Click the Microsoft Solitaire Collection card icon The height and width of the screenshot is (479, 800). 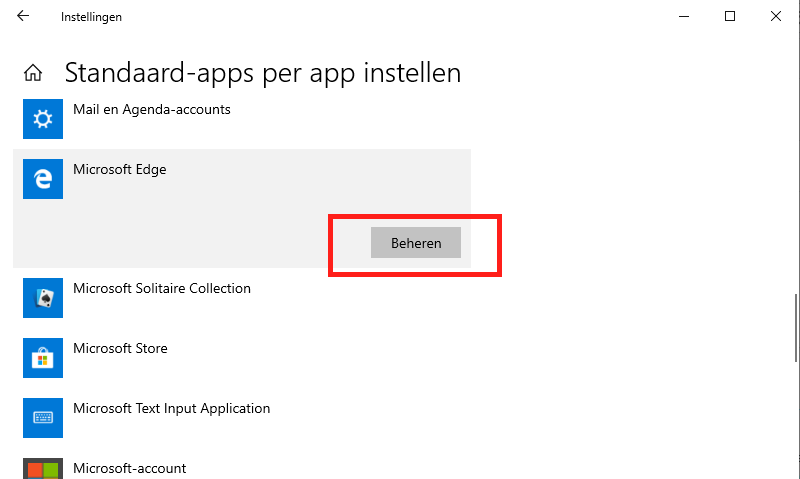(42, 298)
